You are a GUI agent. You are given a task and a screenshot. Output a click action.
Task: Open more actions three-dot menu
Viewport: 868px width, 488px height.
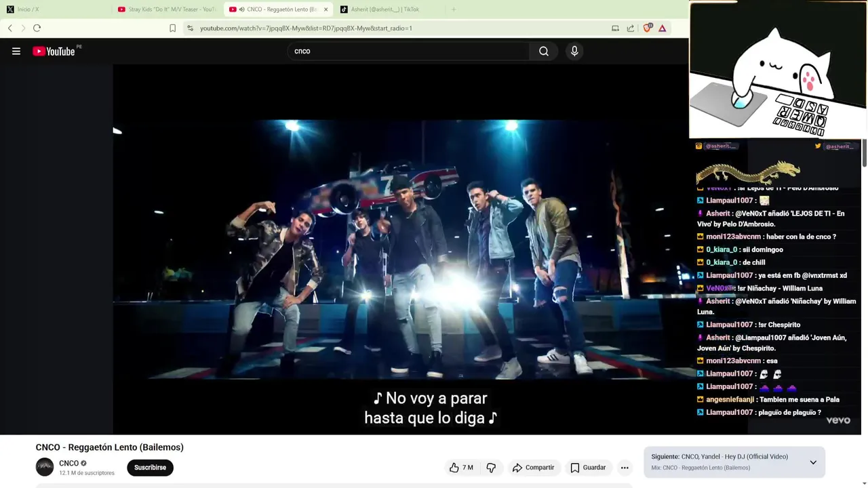625,468
